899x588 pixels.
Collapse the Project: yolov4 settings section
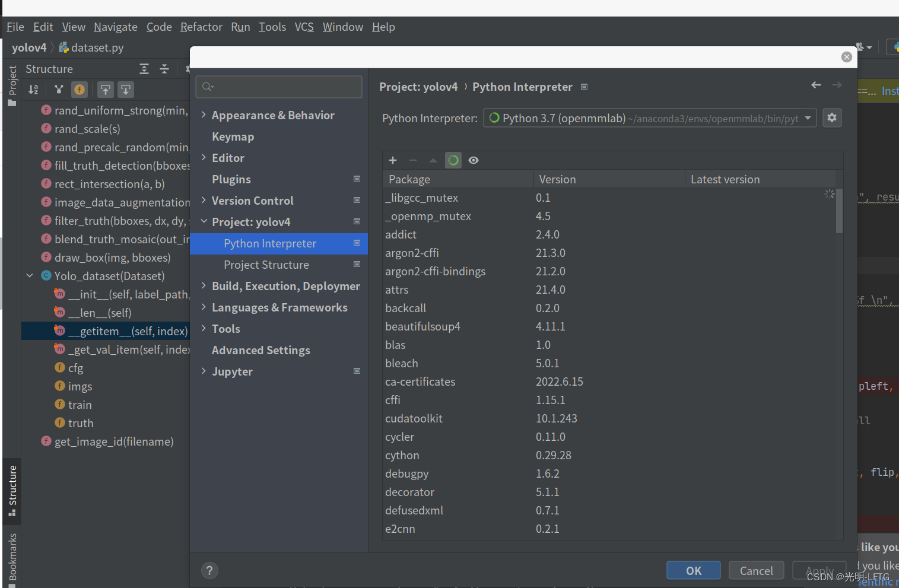(204, 221)
